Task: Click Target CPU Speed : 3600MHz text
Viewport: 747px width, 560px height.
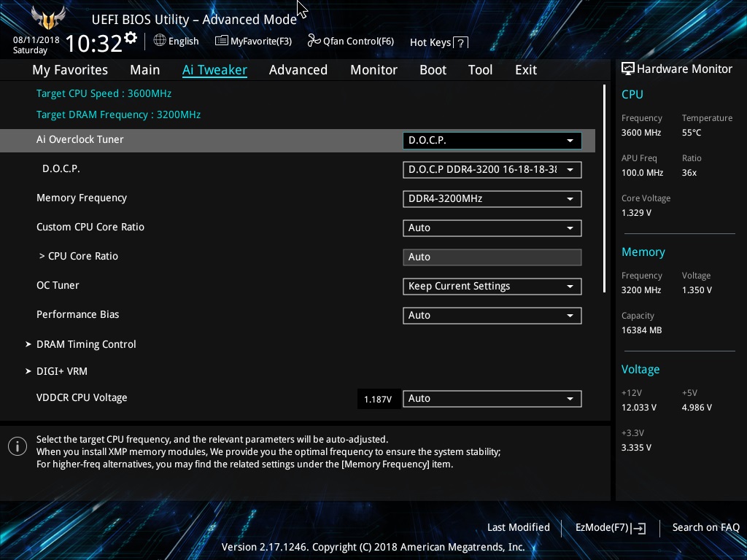Action: coord(104,93)
